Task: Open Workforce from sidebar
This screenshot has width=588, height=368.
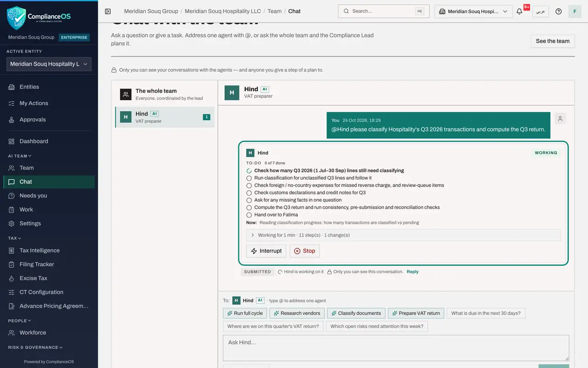Action: click(49, 333)
